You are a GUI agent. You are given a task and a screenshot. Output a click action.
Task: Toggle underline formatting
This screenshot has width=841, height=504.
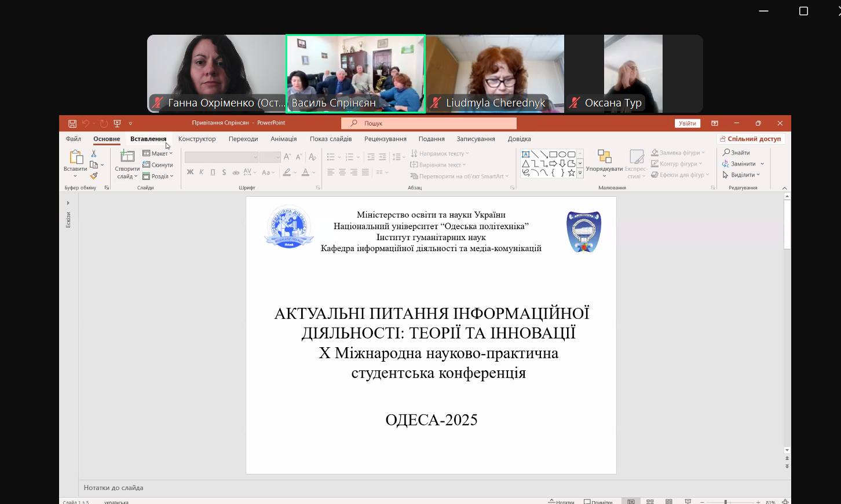pos(212,172)
